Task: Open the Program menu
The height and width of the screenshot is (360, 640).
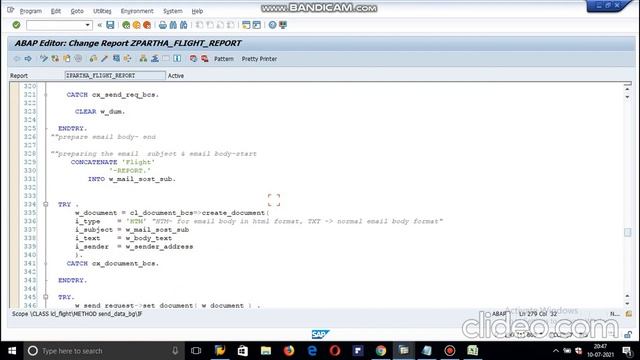Action: 31,11
